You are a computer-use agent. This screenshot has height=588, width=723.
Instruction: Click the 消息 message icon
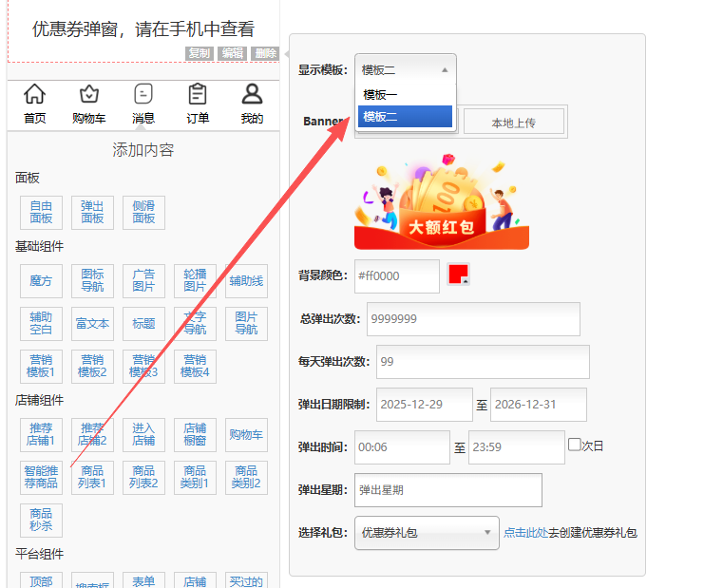[x=143, y=95]
